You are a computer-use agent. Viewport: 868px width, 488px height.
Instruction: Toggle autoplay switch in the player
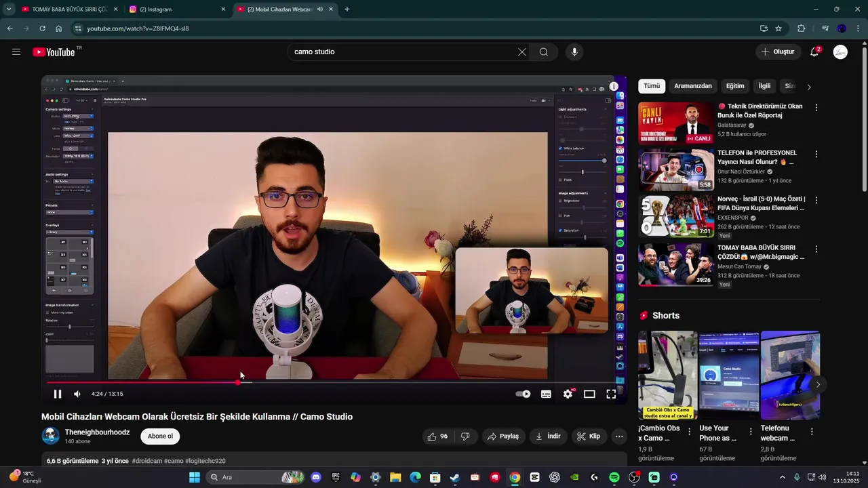(x=523, y=394)
